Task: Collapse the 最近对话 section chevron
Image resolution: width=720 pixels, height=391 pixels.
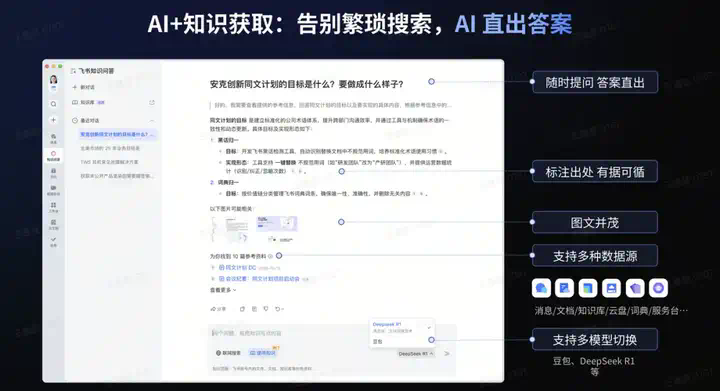Action: click(152, 120)
